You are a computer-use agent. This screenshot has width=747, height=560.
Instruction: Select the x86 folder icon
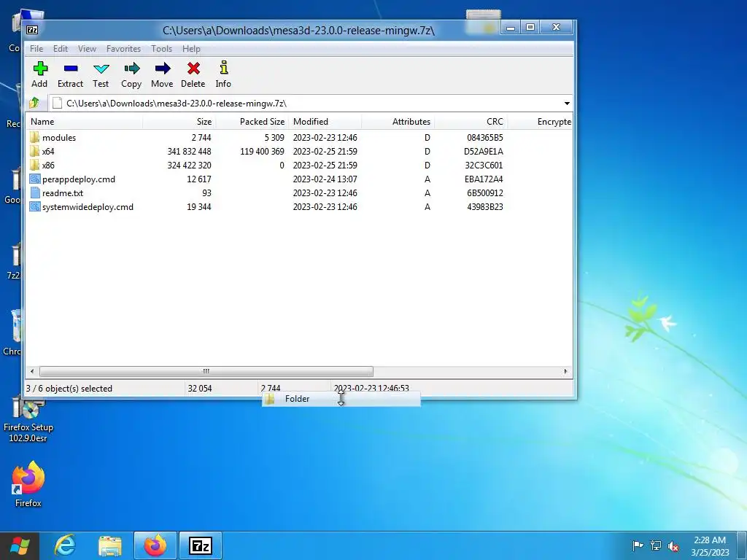click(x=35, y=166)
